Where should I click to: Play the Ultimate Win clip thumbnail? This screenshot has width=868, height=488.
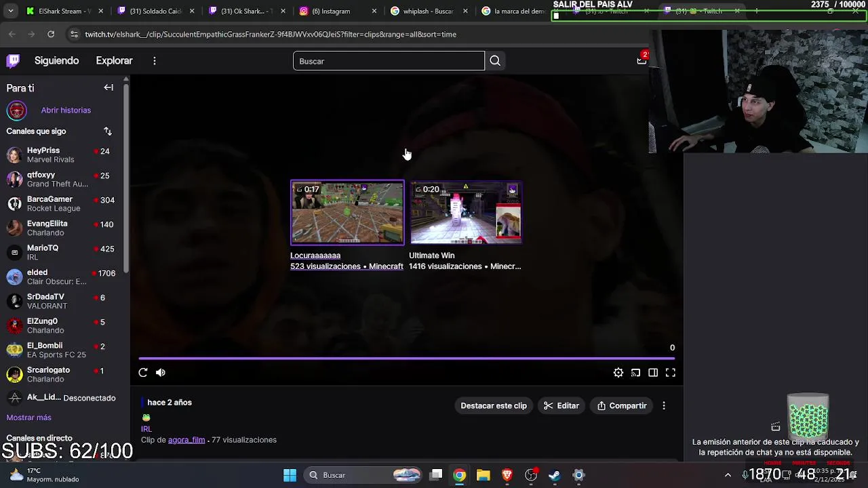click(466, 212)
